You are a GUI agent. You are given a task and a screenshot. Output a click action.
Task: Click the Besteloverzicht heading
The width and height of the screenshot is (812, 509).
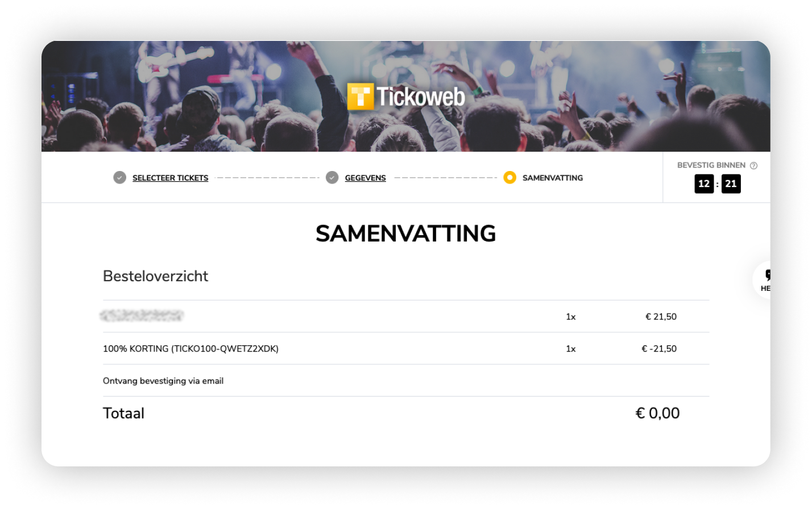pyautogui.click(x=155, y=276)
